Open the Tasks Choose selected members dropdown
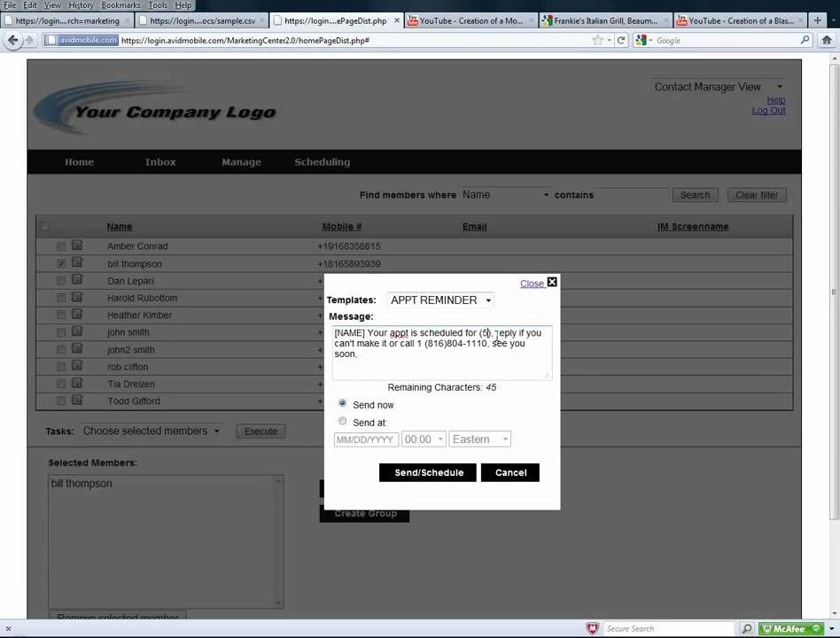Image resolution: width=840 pixels, height=638 pixels. click(151, 431)
